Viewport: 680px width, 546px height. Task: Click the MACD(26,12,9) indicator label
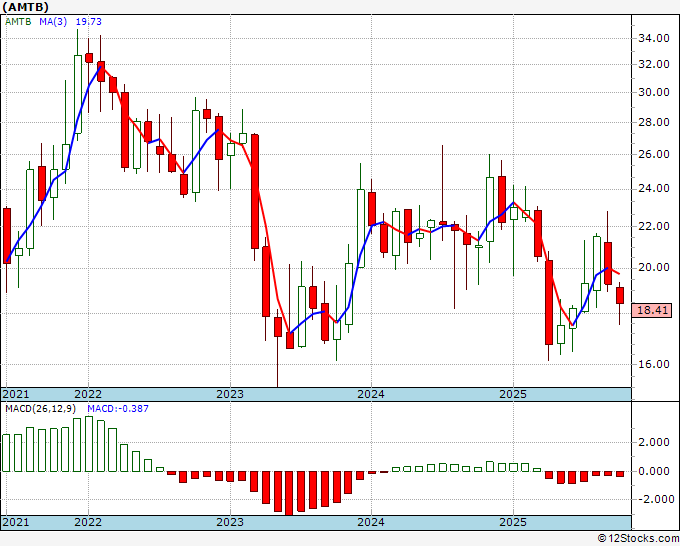pos(41,409)
